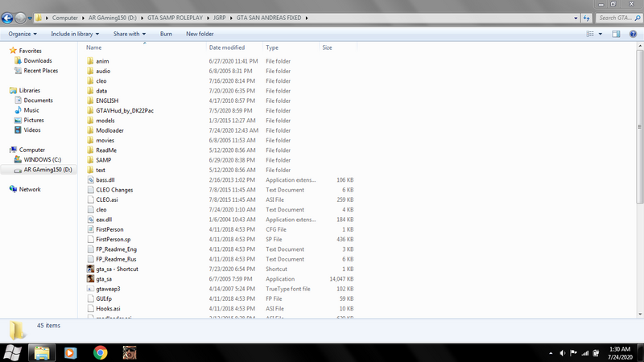This screenshot has height=362, width=644.
Task: Select the cleo folder icon
Action: (x=90, y=81)
